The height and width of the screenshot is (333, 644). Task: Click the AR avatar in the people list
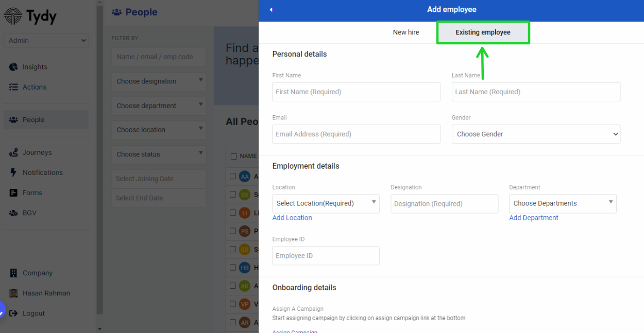pos(245,322)
